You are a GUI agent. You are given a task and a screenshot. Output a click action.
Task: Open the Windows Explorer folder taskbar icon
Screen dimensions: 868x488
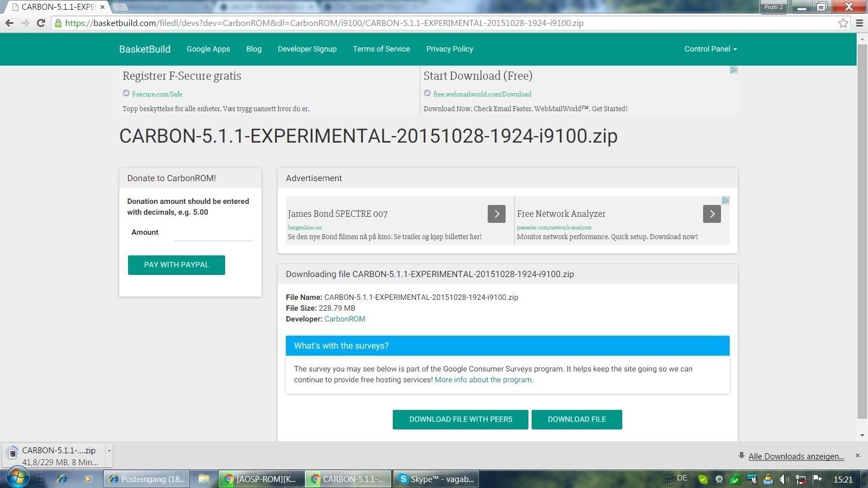(x=203, y=479)
